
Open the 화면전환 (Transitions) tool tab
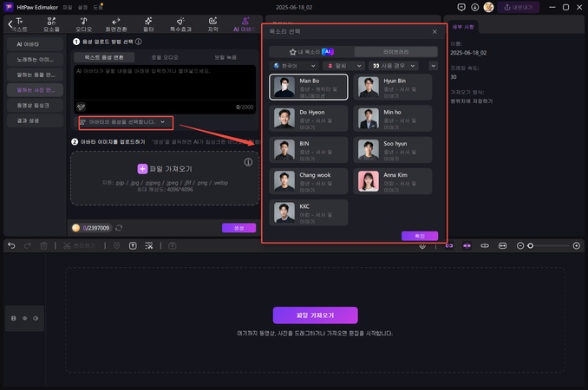(x=116, y=25)
